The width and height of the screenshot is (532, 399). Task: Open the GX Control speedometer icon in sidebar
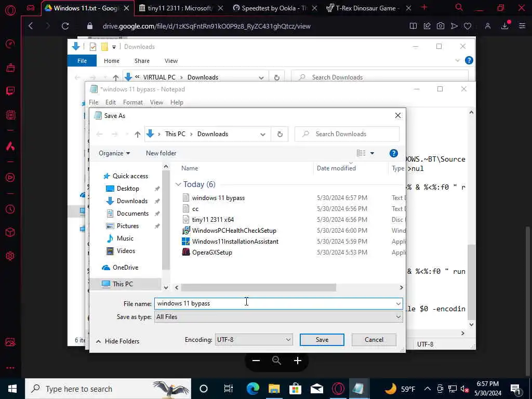pyautogui.click(x=10, y=44)
